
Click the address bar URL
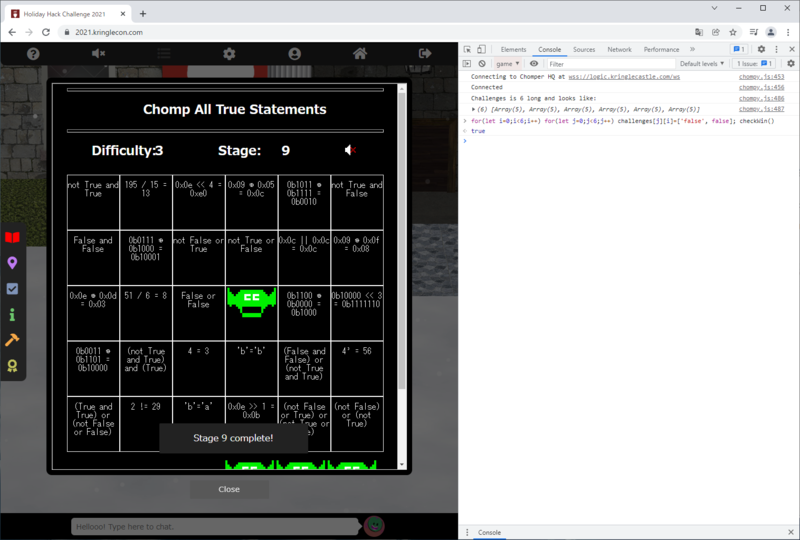point(109,32)
